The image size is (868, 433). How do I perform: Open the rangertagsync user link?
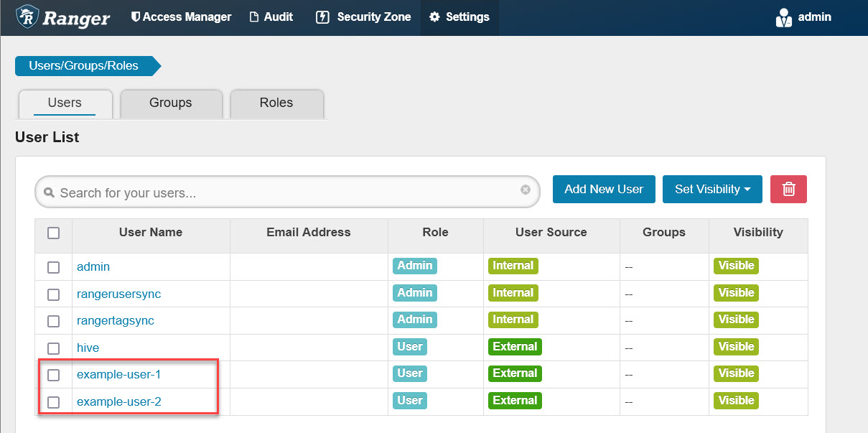(116, 320)
